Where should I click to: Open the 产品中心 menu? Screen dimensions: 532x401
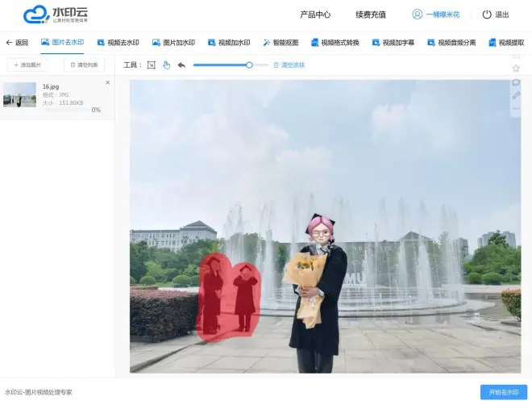pyautogui.click(x=315, y=15)
